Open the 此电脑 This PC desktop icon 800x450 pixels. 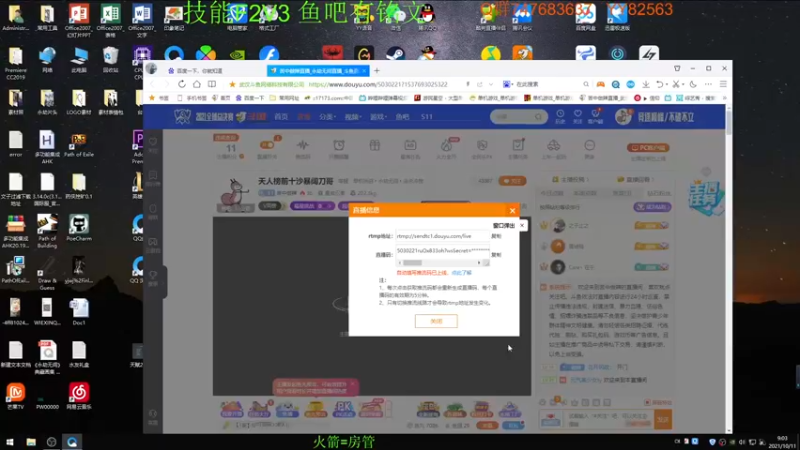[x=79, y=60]
